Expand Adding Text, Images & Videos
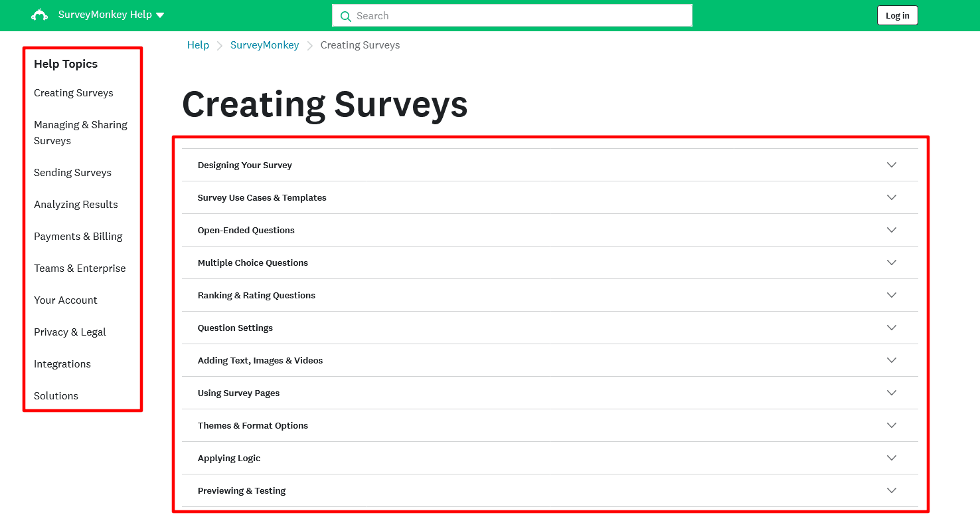Viewport: 980px width, 515px height. point(892,360)
